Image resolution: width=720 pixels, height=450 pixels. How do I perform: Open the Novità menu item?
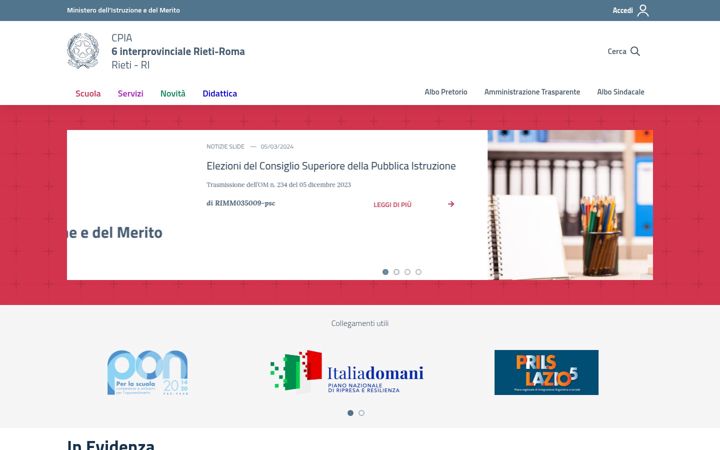(x=173, y=94)
